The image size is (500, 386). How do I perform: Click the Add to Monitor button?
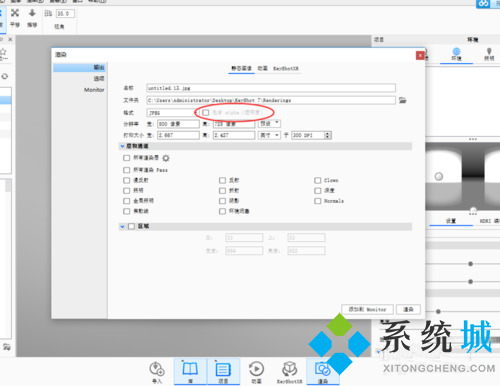pyautogui.click(x=367, y=310)
